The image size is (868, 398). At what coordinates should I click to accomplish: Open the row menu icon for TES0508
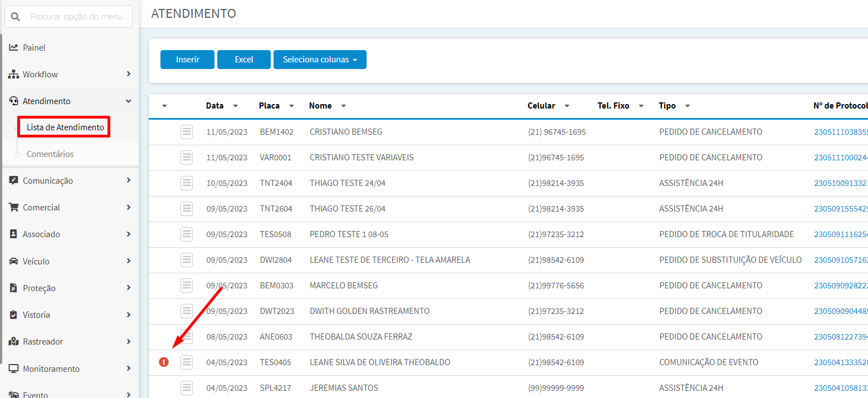(187, 234)
